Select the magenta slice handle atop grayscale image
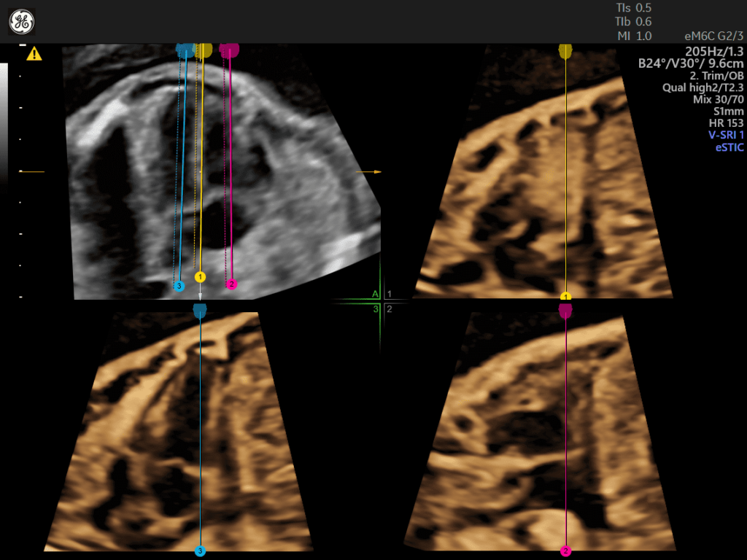The height and width of the screenshot is (560, 747). tap(230, 50)
